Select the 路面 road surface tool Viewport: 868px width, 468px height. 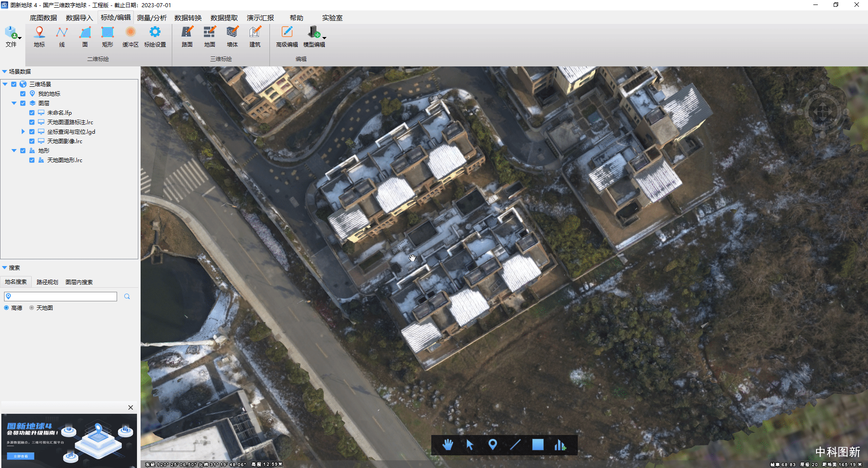pos(187,36)
